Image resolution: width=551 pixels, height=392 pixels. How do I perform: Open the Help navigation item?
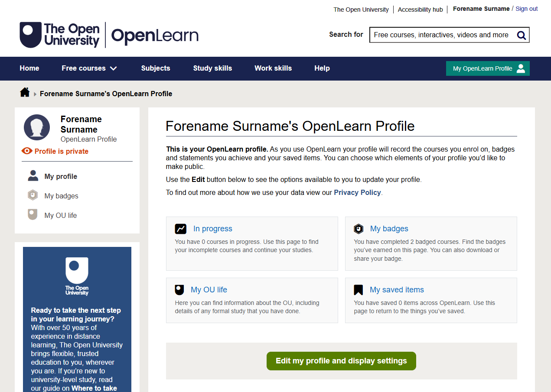pos(322,68)
